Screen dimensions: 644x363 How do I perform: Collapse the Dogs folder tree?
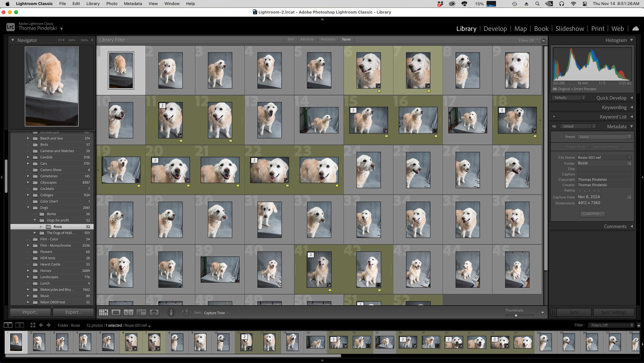click(x=28, y=208)
